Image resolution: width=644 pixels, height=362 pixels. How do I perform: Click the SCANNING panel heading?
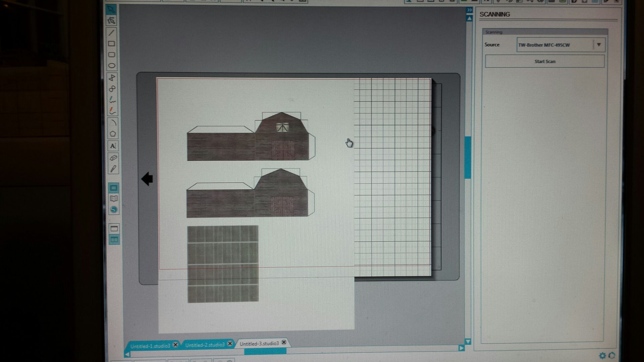[495, 14]
